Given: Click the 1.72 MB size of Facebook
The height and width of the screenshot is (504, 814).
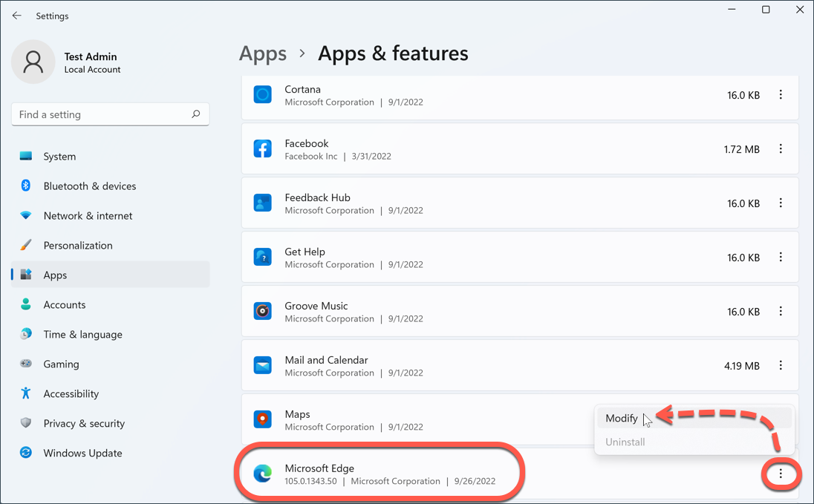Looking at the screenshot, I should point(742,149).
